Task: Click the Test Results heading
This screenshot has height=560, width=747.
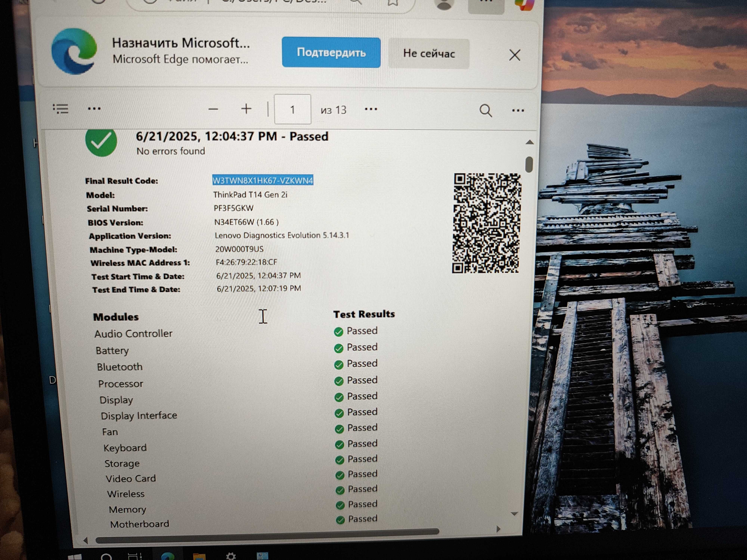Action: coord(364,314)
